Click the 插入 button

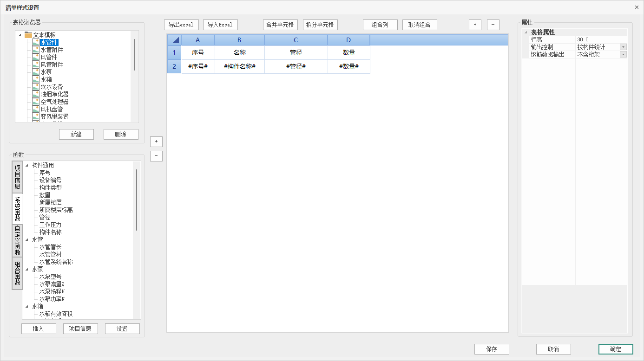click(39, 329)
